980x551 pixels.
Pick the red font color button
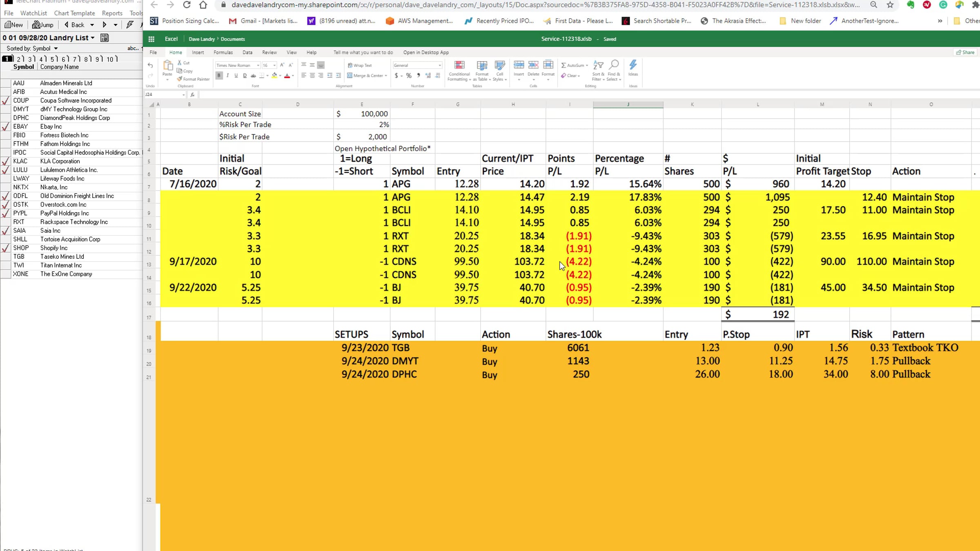(287, 76)
